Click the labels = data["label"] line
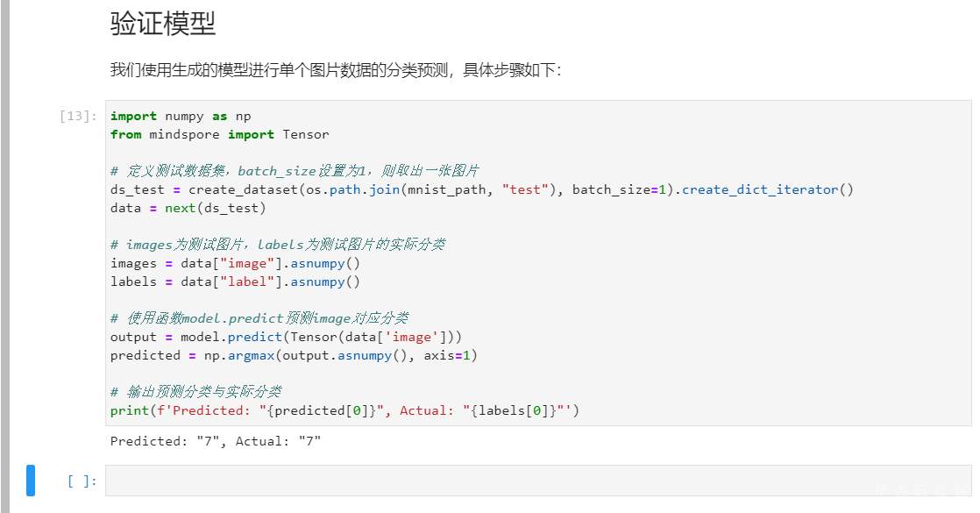The height and width of the screenshot is (513, 980). tap(235, 281)
